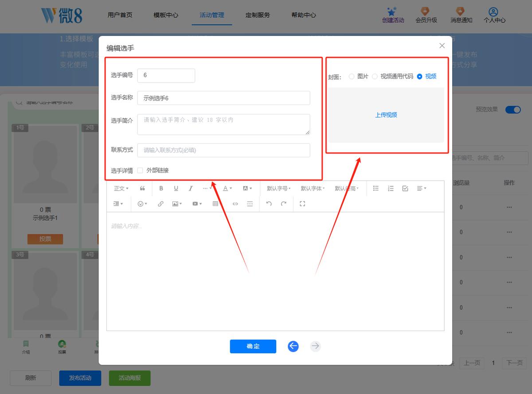Screen dimensions: 532x394
Task: Open the 默认字号 font size dropdown
Action: (279, 188)
